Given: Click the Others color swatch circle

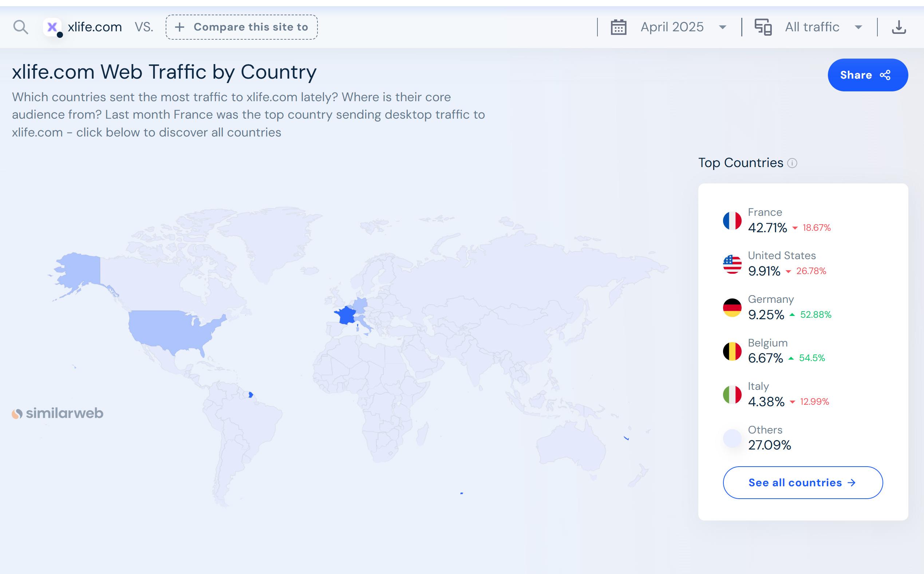Looking at the screenshot, I should click(732, 438).
